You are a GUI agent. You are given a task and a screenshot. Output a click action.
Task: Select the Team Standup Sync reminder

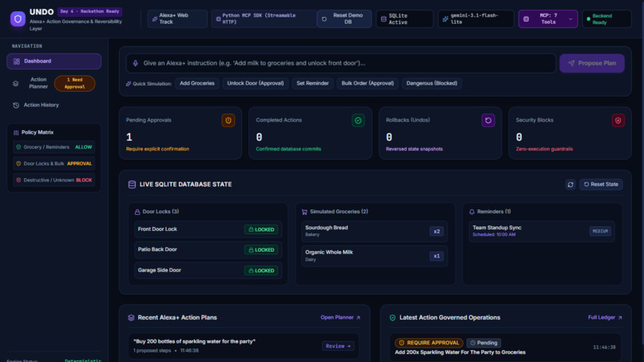click(542, 231)
